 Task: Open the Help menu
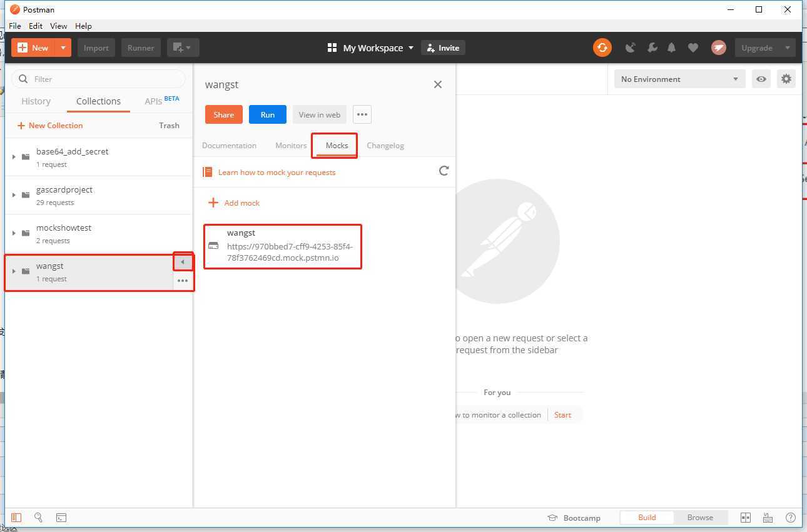[83, 26]
